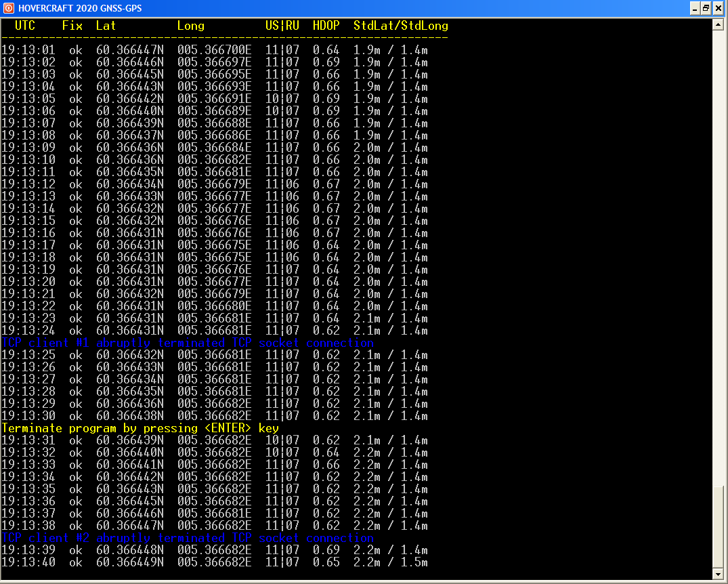The height and width of the screenshot is (584, 728).
Task: Minimize the HOVERCRAFT GNSS-GPS window
Action: click(x=695, y=8)
